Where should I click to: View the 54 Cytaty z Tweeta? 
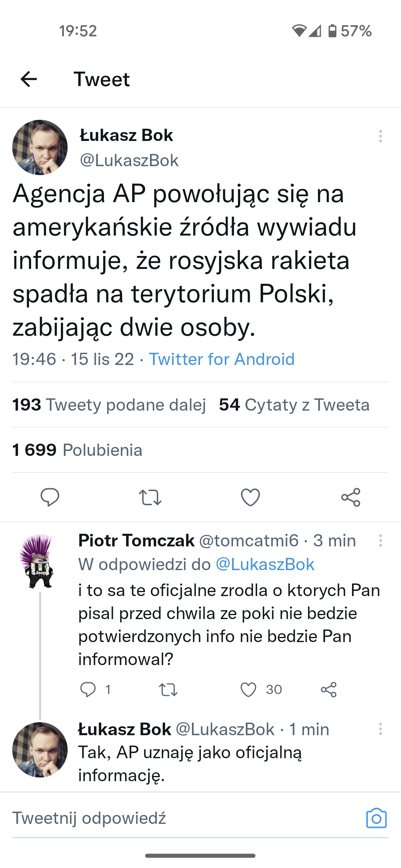coord(294,405)
